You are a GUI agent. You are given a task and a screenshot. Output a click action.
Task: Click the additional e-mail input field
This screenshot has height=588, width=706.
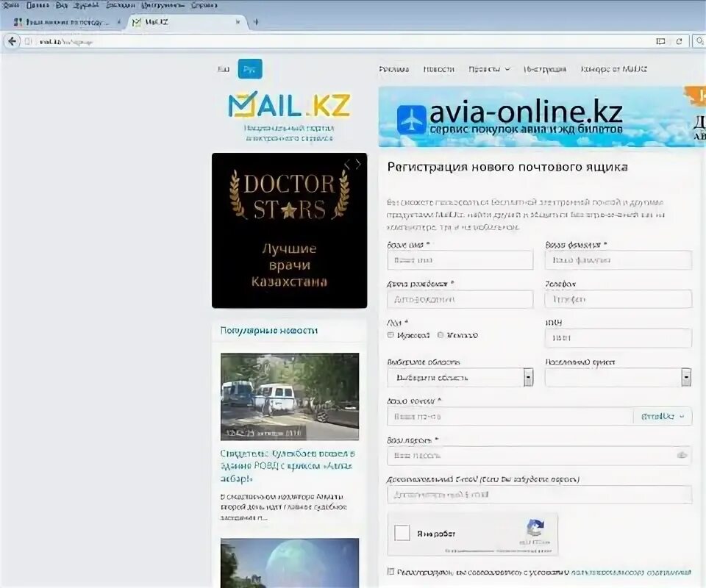(539, 495)
